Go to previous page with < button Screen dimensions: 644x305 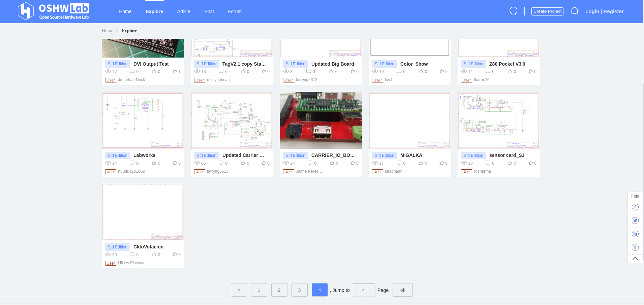239,290
